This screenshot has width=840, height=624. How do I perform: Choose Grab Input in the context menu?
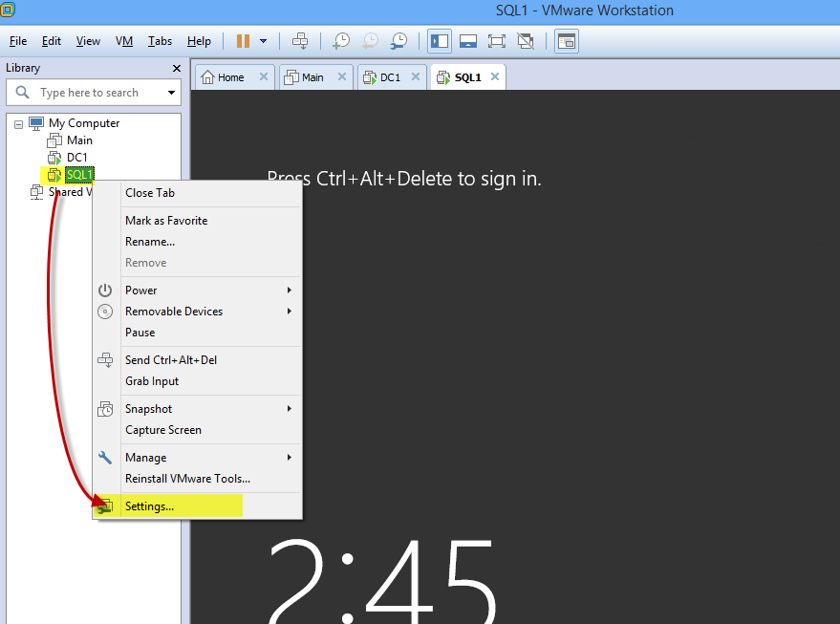coord(197,381)
